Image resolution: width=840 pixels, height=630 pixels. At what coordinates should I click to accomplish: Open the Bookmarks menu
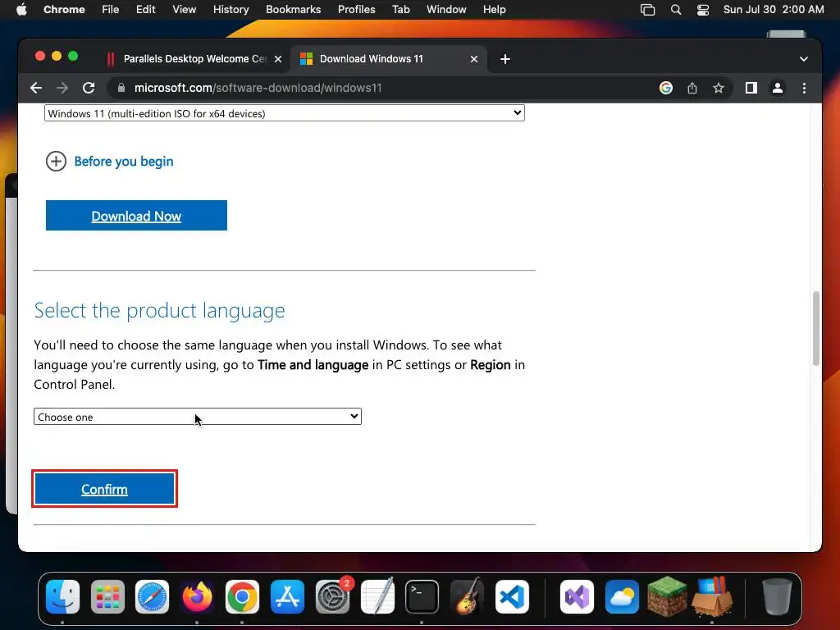(x=294, y=10)
